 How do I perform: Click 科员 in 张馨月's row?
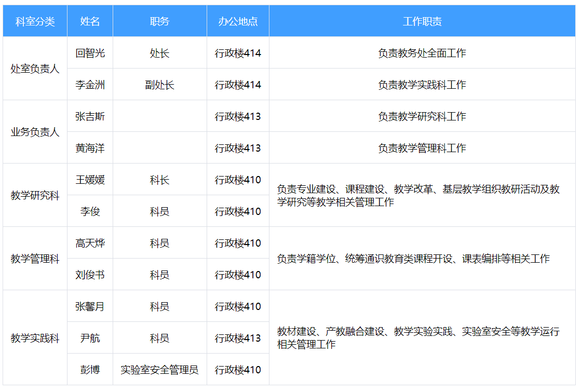click(159, 306)
